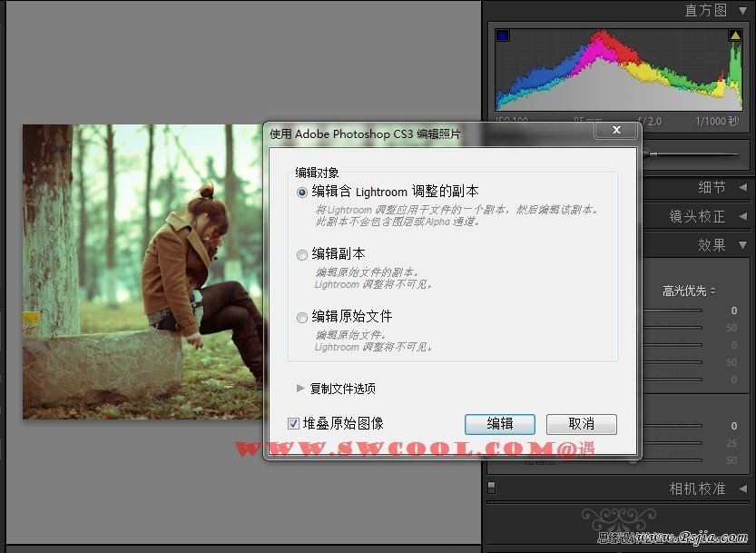Click the 取消 cancel button
756x553 pixels.
582,424
